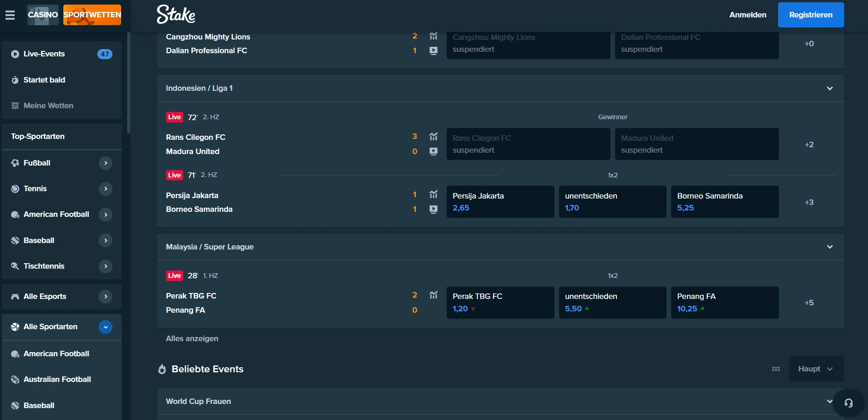The width and height of the screenshot is (868, 420).
Task: Open the support headset chat icon
Action: coord(849,403)
